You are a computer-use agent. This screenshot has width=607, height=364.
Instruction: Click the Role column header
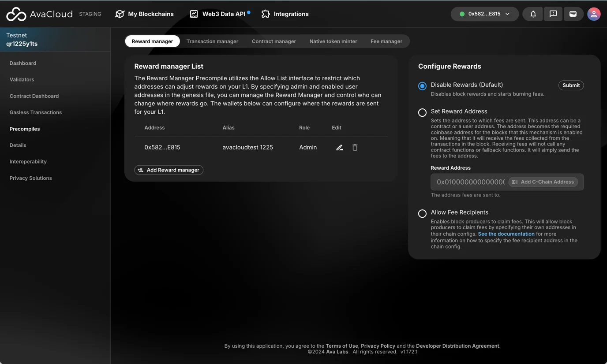(304, 128)
